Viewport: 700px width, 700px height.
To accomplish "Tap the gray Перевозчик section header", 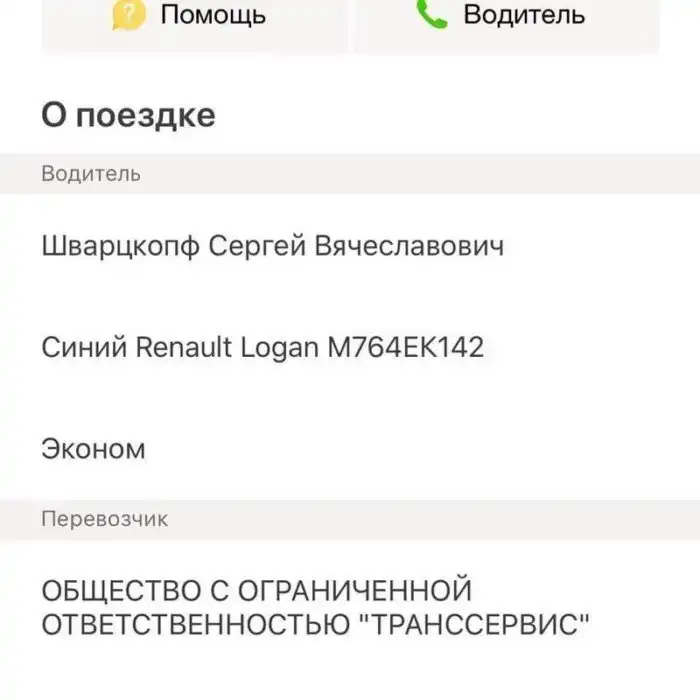I will tap(105, 519).
